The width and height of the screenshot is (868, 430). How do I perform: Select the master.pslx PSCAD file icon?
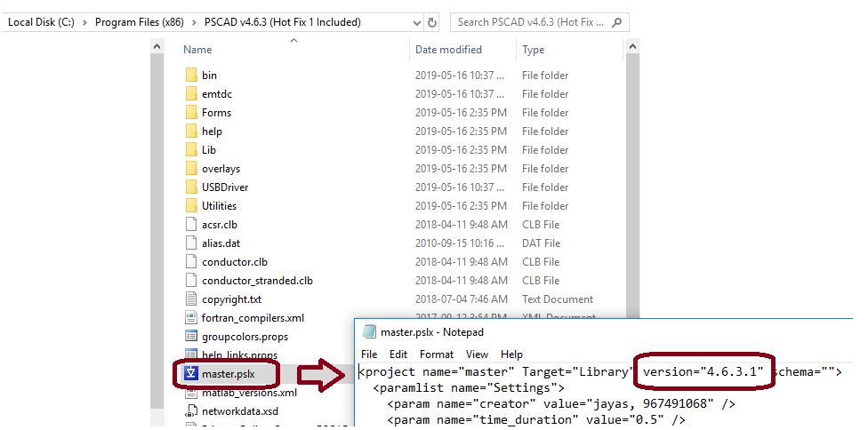tap(191, 374)
